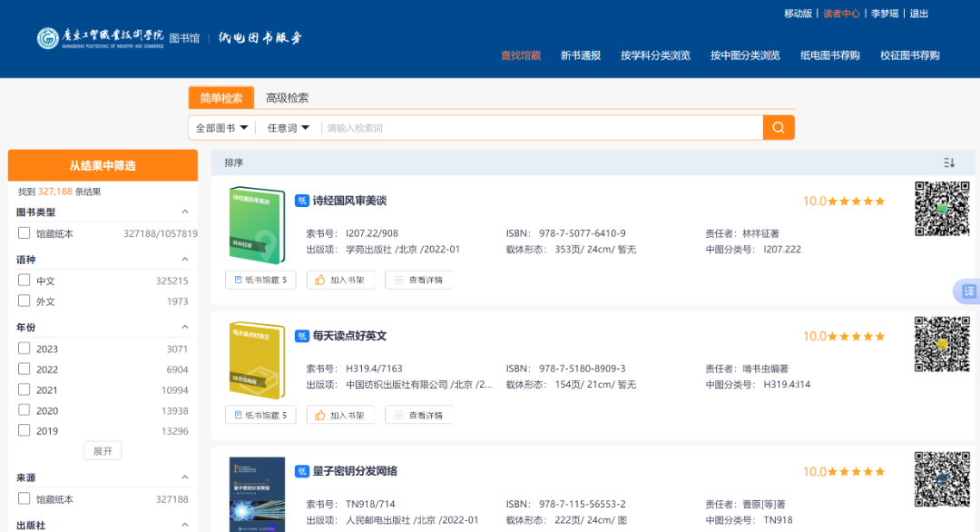Open the green cover of 诗经国风审美谈
The image size is (980, 532).
coord(257,225)
